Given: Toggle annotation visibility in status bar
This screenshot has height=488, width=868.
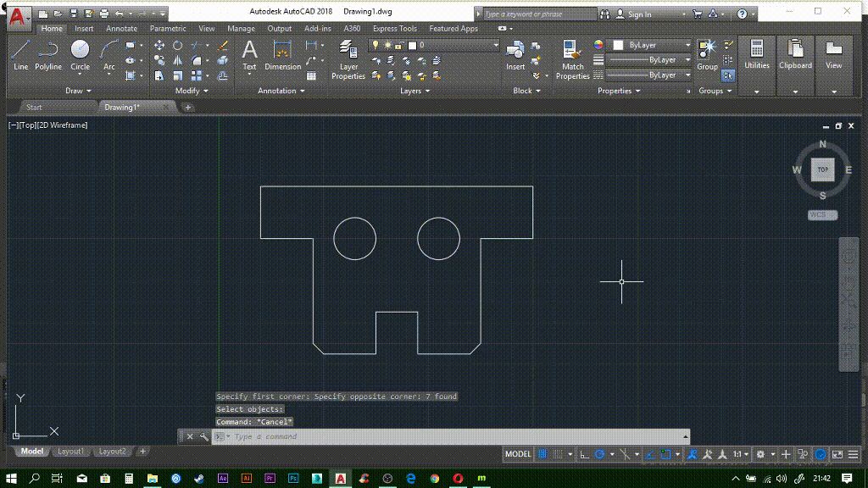Looking at the screenshot, I should point(692,454).
